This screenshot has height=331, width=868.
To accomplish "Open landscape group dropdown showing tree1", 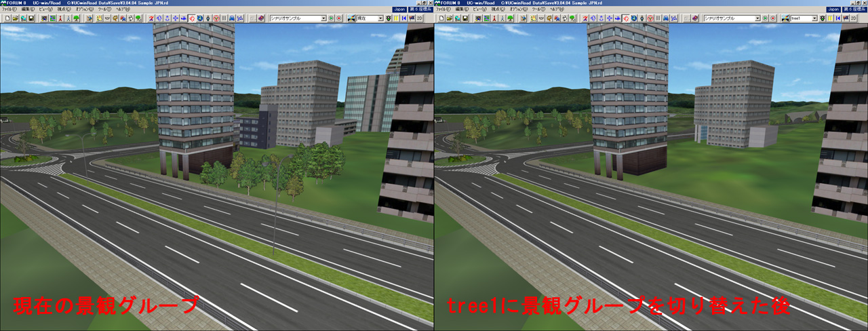I will [x=814, y=18].
